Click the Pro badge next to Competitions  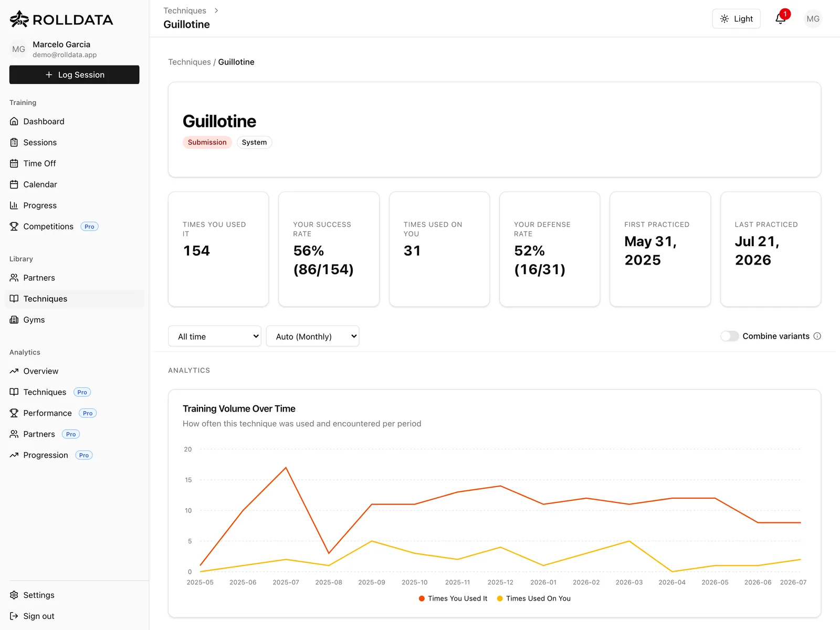pos(89,226)
